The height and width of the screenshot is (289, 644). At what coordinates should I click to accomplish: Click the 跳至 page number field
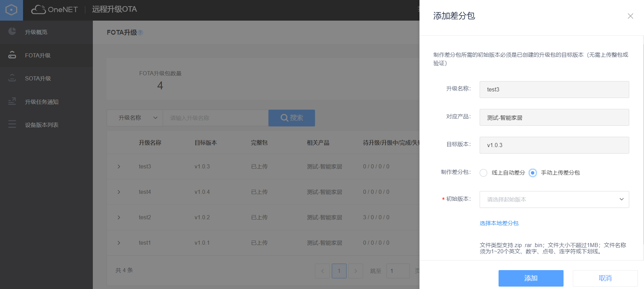398,271
